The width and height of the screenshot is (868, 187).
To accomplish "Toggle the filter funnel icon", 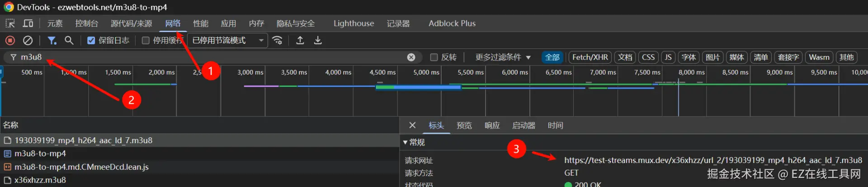I will [52, 41].
